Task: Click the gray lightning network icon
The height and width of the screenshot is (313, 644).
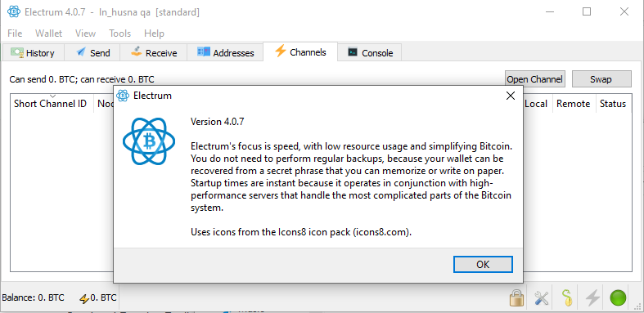Action: coord(592,297)
